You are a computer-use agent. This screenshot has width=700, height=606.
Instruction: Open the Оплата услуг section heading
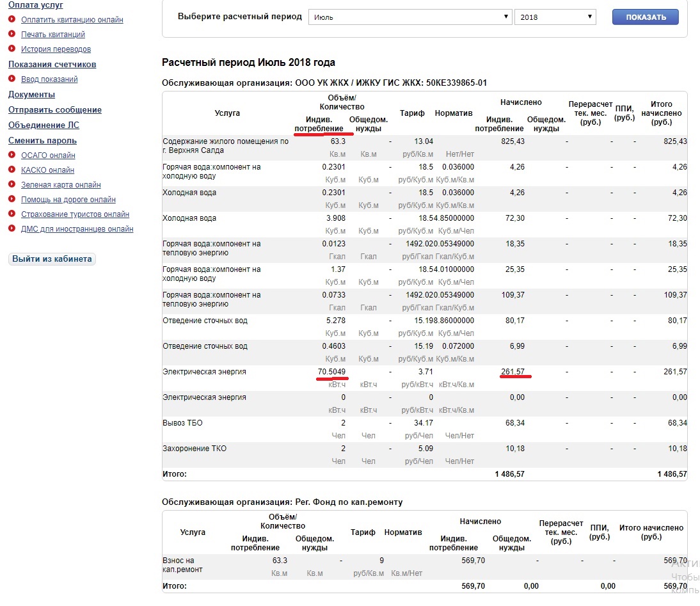pyautogui.click(x=36, y=5)
